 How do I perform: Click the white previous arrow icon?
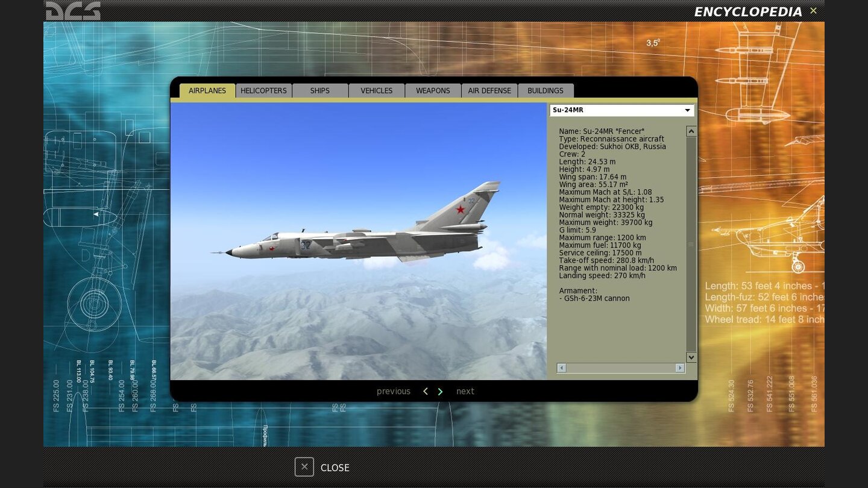[x=425, y=392]
